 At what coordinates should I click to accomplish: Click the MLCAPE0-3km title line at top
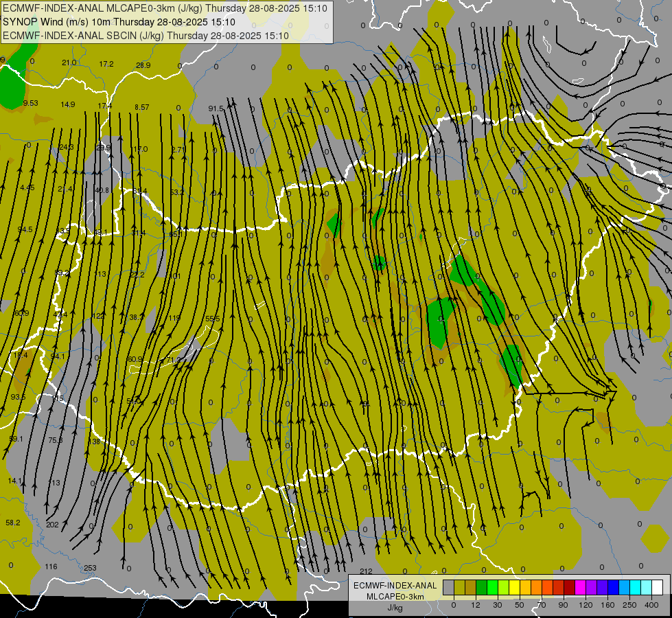pyautogui.click(x=165, y=8)
